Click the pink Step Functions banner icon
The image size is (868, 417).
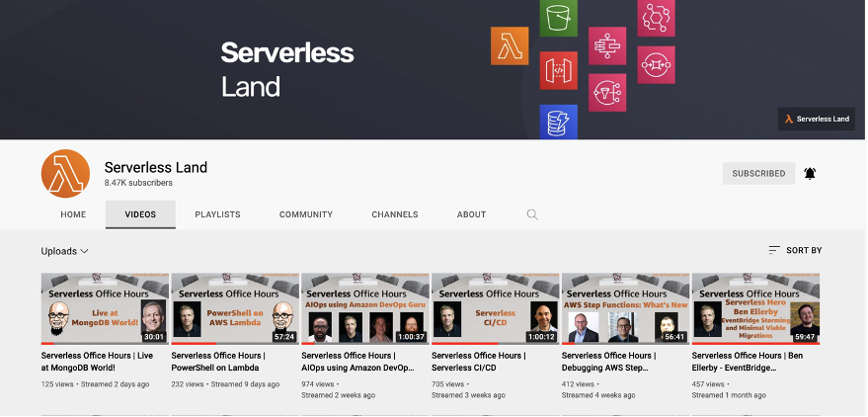pos(607,46)
